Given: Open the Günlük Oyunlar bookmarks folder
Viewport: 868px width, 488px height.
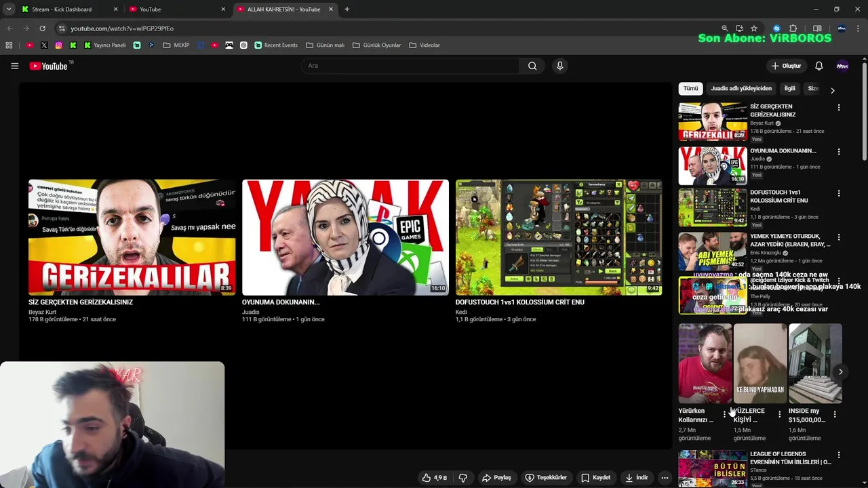Looking at the screenshot, I should pyautogui.click(x=376, y=45).
